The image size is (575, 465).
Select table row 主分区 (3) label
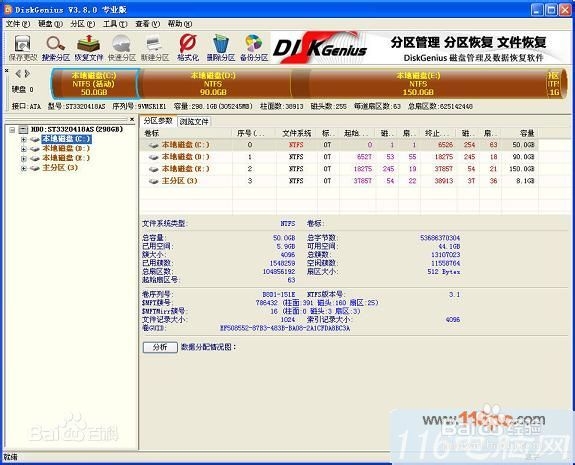pos(179,181)
